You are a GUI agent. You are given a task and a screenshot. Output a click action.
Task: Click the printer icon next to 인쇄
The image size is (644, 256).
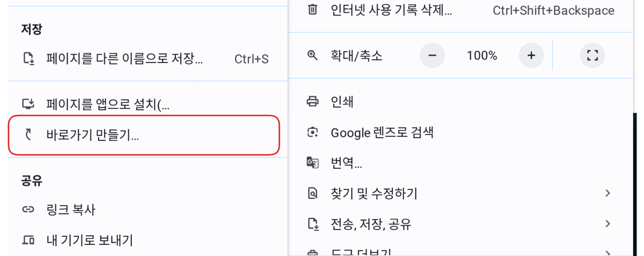(312, 101)
